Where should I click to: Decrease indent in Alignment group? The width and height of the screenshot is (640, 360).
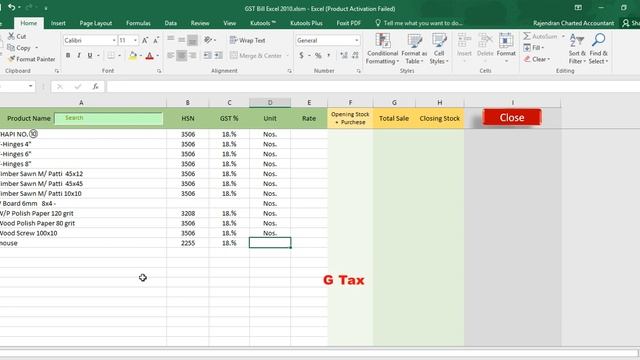208,55
